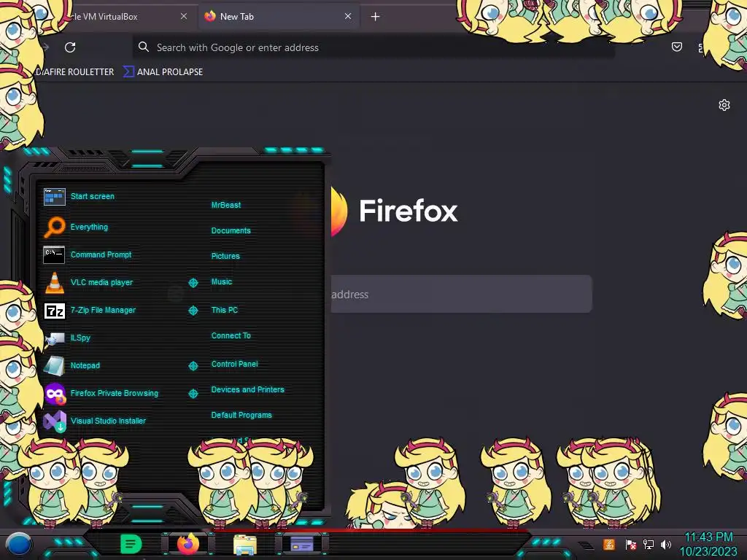Open Default Programs
This screenshot has height=560, width=747.
241,415
